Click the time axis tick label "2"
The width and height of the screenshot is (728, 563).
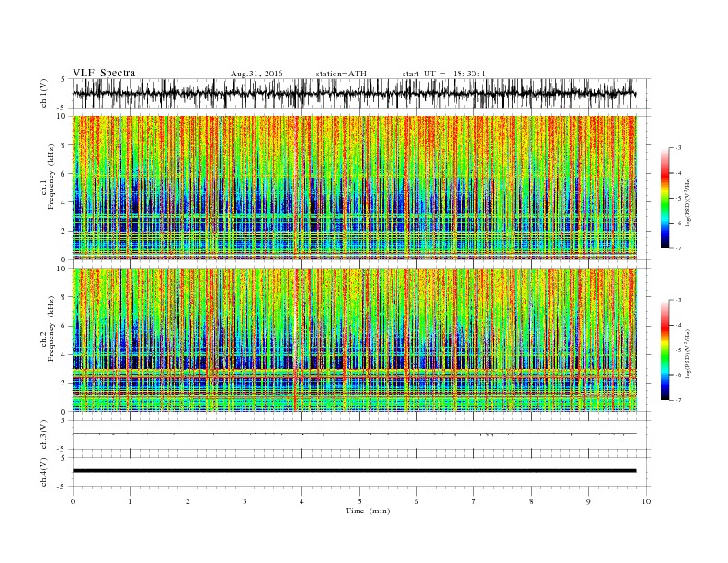point(188,501)
